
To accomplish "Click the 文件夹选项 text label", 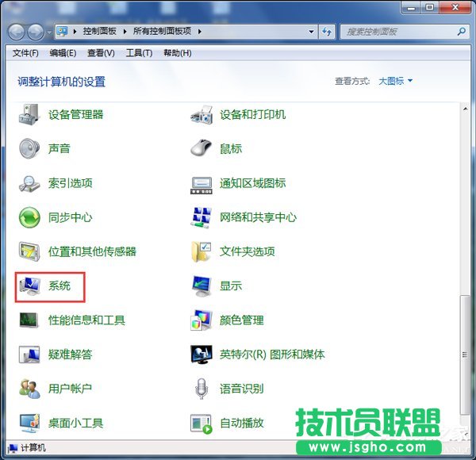I will pyautogui.click(x=248, y=251).
